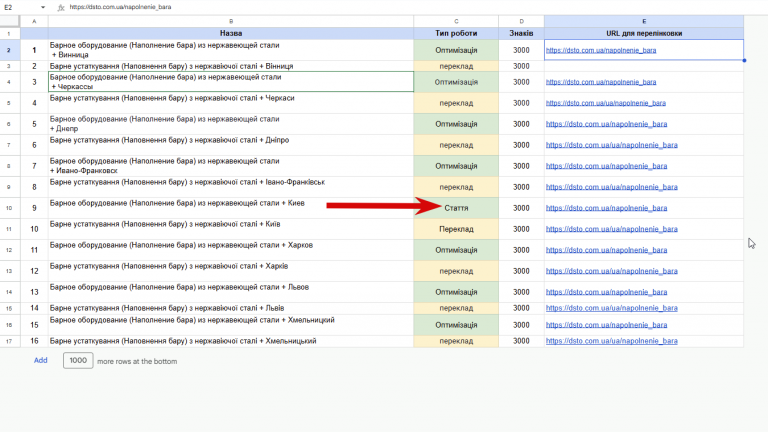Viewport: 768px width, 432px height.
Task: Click the 'Переклад' cell in row 11
Action: (456, 229)
